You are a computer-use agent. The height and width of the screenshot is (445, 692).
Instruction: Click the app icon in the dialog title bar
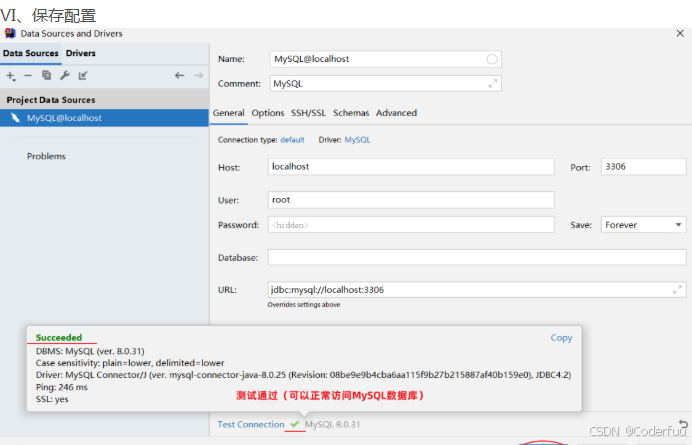(10, 34)
